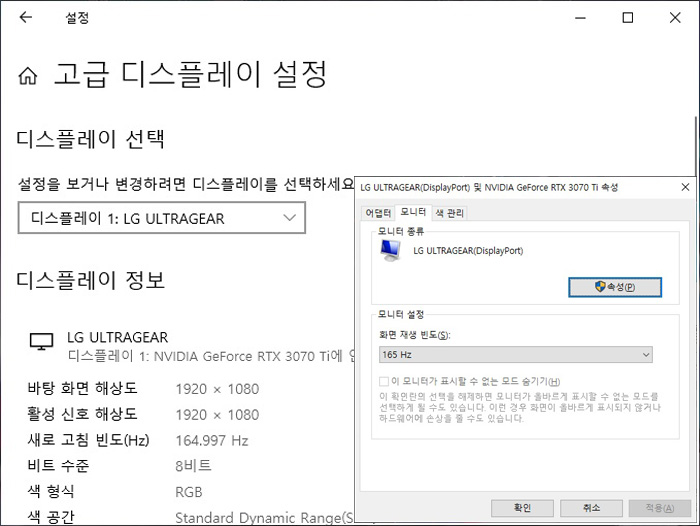Select the 모니터 tab
Screen dimensions: 700x526
pyautogui.click(x=413, y=212)
